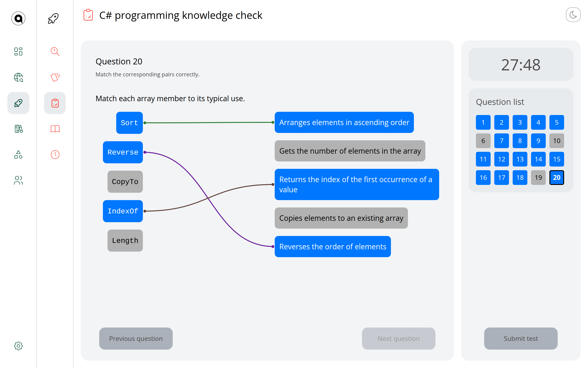Screen dimensions: 588x368
Task: Select the red clipboard test icon
Action: [x=55, y=103]
